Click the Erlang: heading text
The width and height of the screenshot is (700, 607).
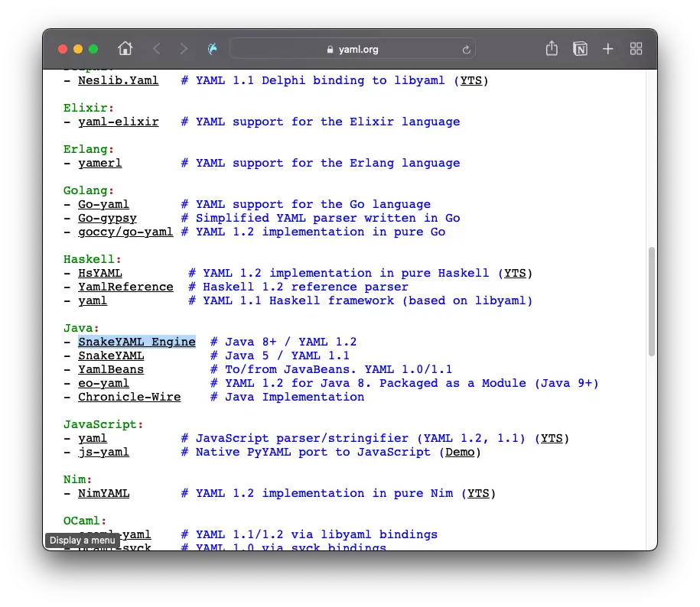coord(89,149)
